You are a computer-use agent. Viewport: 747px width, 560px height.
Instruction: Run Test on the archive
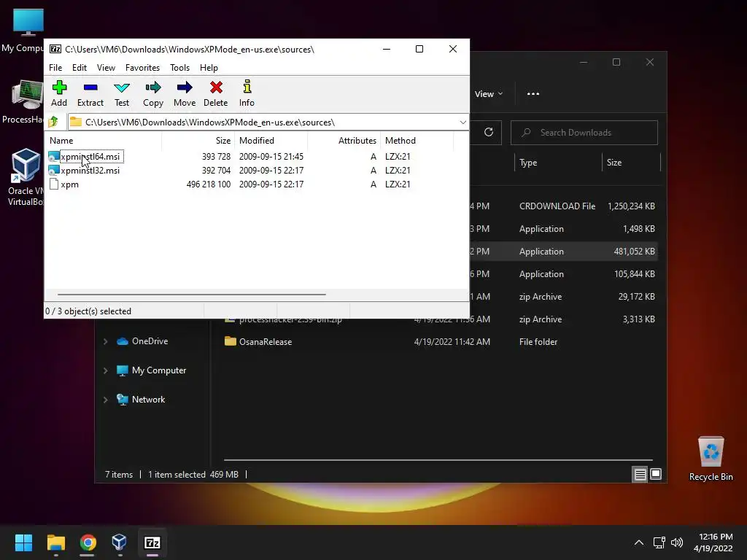[122, 94]
